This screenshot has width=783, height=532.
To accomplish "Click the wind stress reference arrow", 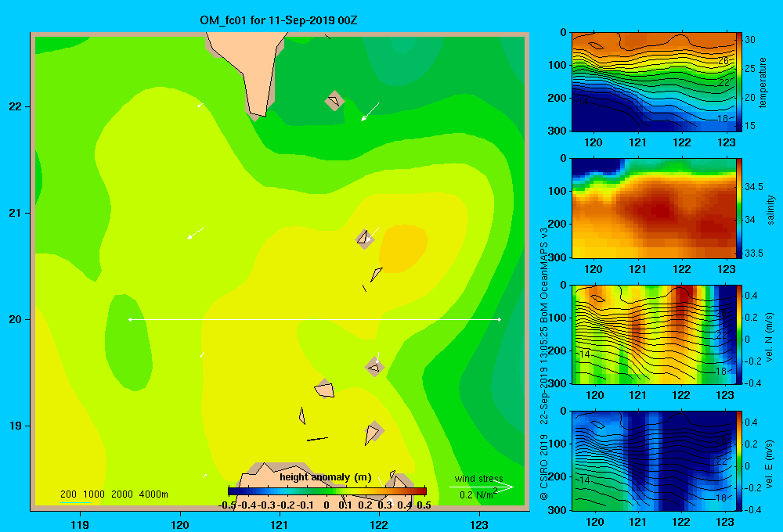I will coord(481,487).
